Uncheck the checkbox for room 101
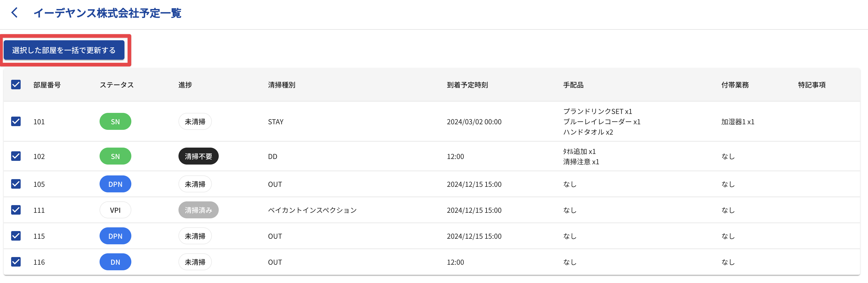This screenshot has width=868, height=283. pyautogui.click(x=16, y=121)
